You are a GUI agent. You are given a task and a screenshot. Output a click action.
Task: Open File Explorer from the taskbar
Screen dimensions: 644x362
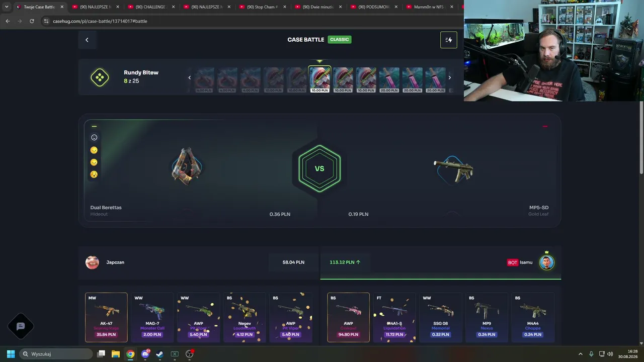pyautogui.click(x=116, y=354)
